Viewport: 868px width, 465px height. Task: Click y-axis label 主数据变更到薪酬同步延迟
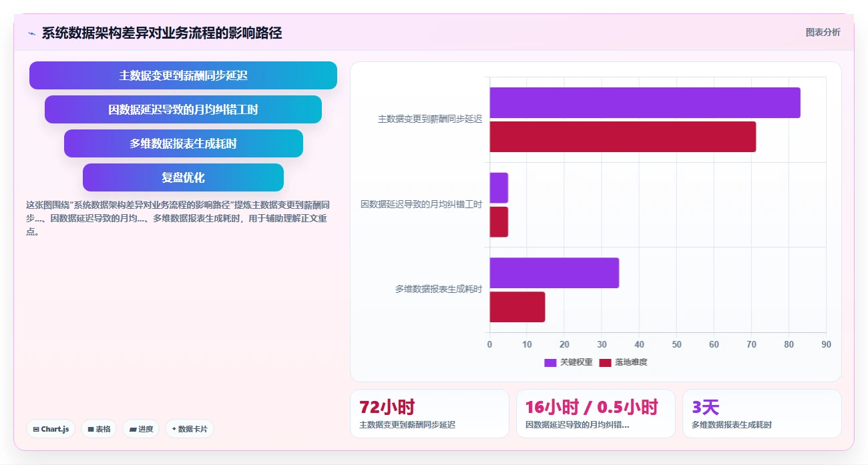[430, 119]
